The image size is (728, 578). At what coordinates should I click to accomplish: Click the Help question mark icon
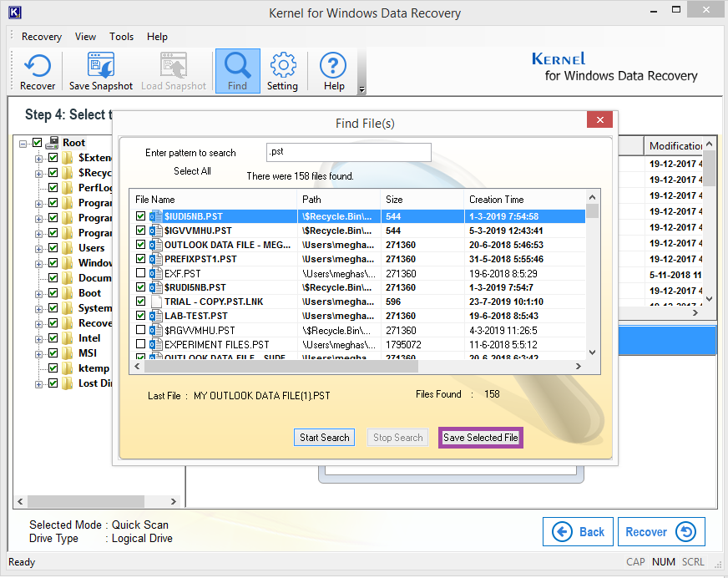(333, 65)
